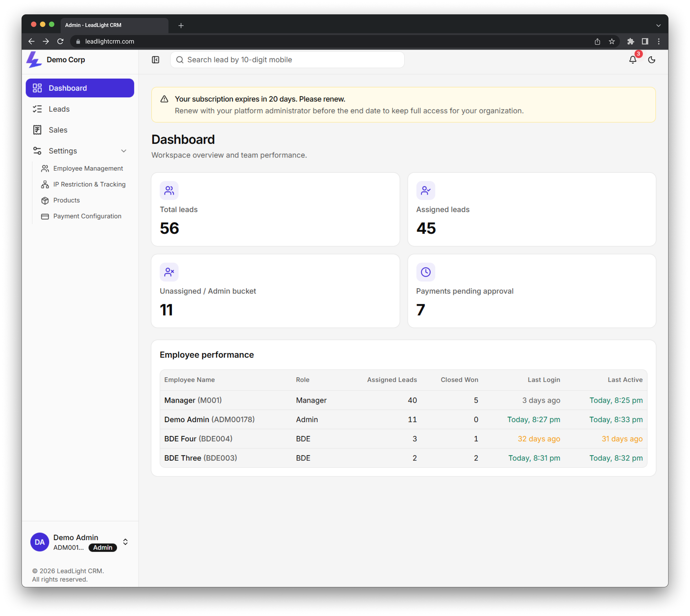Viewport: 690px width, 616px height.
Task: Click the '31 days ago' last active cell
Action: click(x=622, y=439)
